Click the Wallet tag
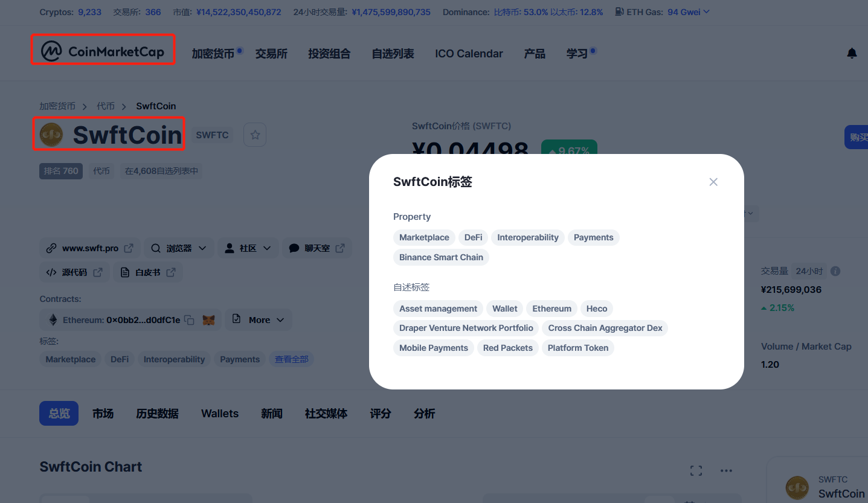The width and height of the screenshot is (868, 503). 504,309
